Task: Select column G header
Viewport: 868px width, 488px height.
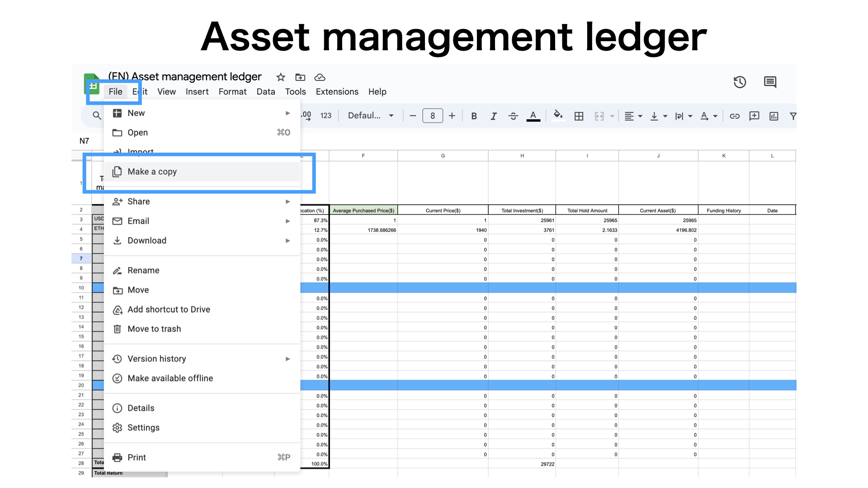Action: (443, 155)
